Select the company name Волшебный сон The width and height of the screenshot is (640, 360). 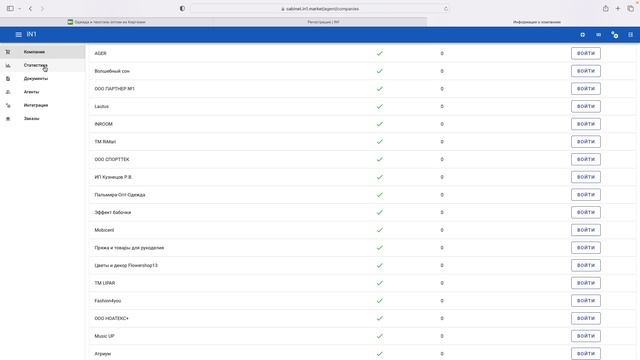[x=112, y=71]
